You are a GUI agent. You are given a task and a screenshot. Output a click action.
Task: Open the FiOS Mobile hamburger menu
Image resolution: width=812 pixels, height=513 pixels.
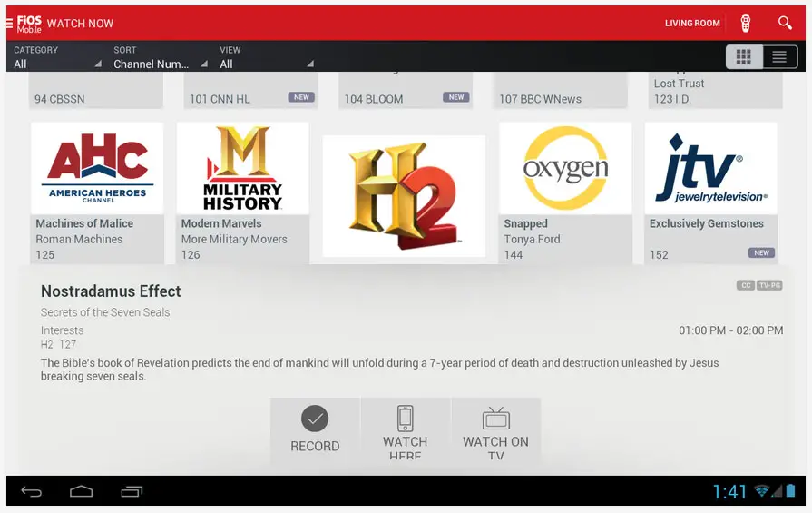pyautogui.click(x=9, y=23)
